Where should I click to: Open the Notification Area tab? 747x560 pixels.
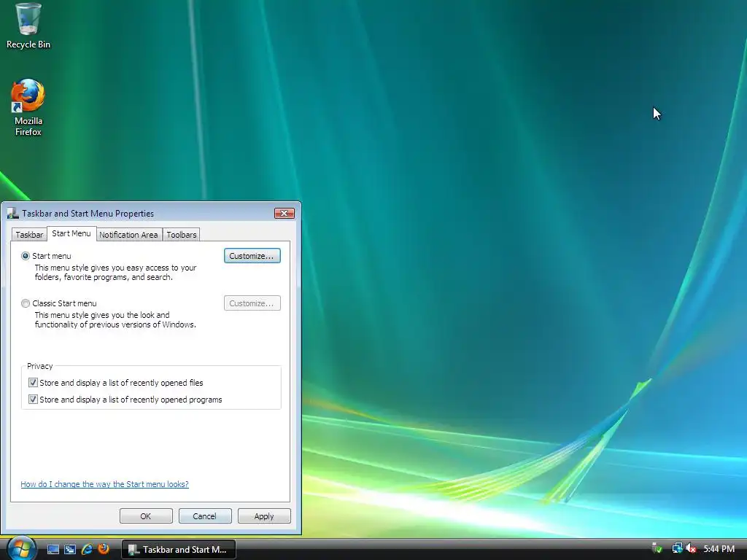pyautogui.click(x=128, y=234)
